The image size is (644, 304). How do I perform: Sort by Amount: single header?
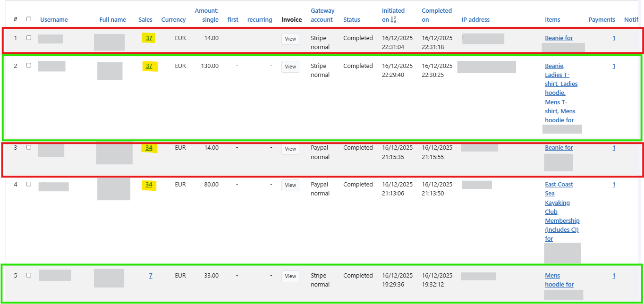click(x=207, y=15)
